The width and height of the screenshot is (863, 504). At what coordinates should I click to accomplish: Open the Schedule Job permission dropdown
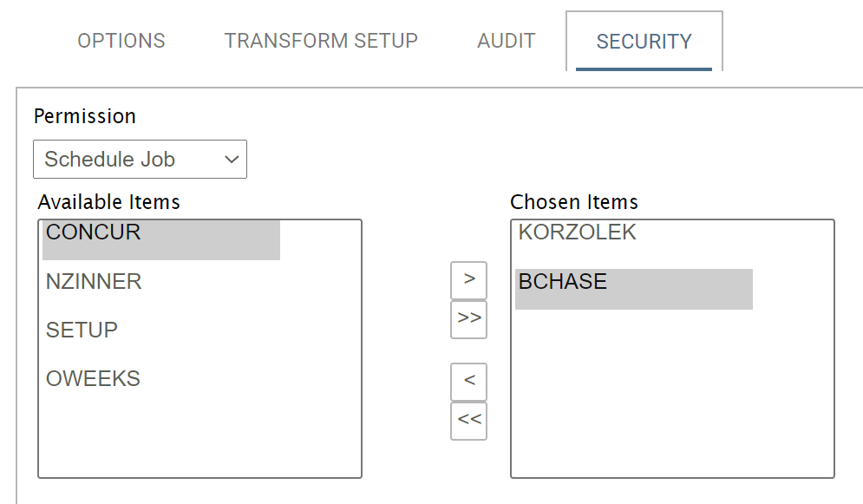(141, 160)
